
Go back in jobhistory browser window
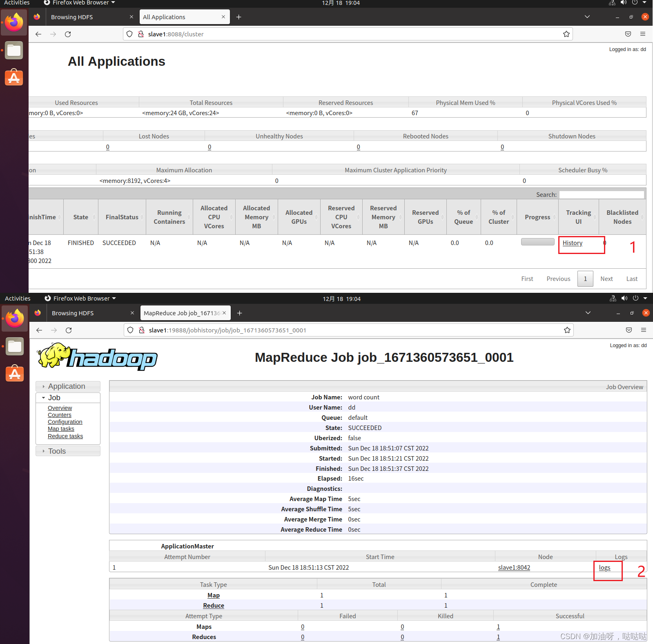(x=39, y=330)
